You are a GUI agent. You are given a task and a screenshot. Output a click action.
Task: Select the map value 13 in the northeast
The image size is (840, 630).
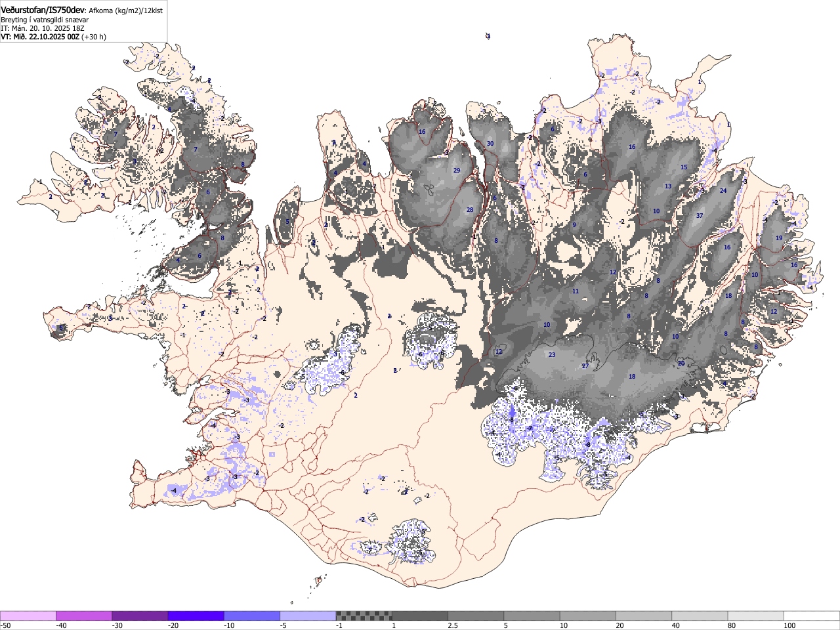click(668, 186)
